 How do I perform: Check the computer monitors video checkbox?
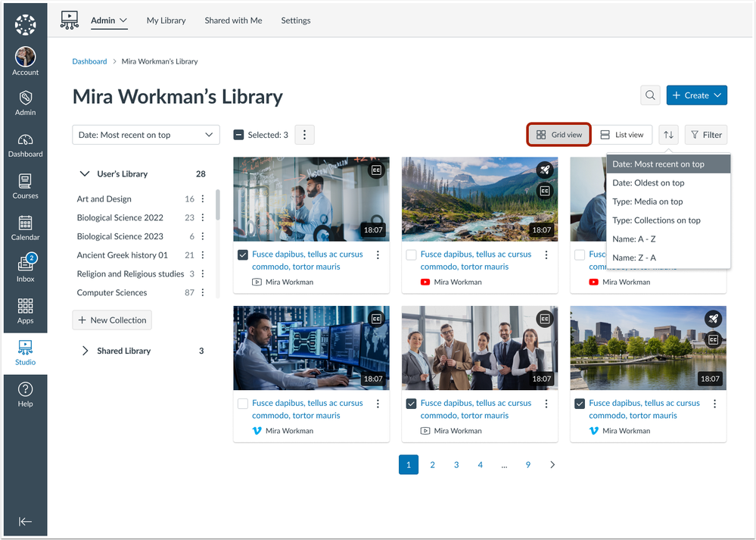(243, 404)
